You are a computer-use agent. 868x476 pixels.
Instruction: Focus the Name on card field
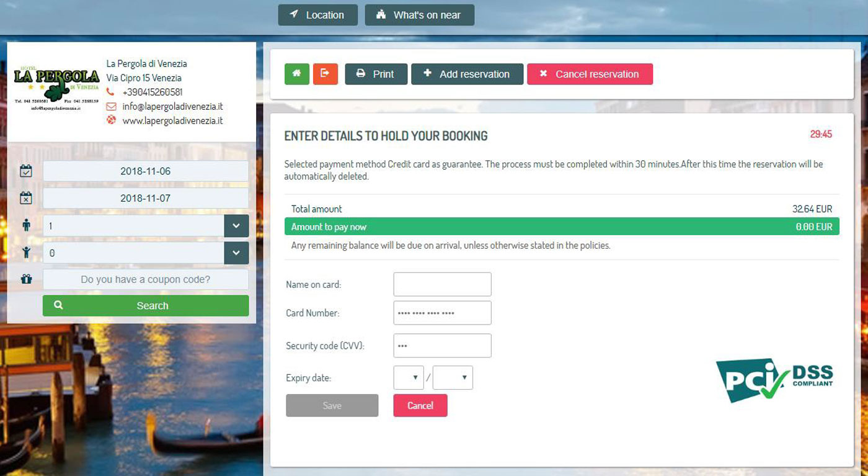[x=443, y=284]
